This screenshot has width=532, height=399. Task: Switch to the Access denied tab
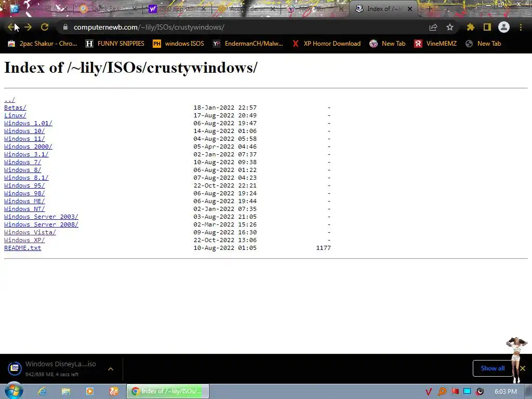[x=247, y=9]
